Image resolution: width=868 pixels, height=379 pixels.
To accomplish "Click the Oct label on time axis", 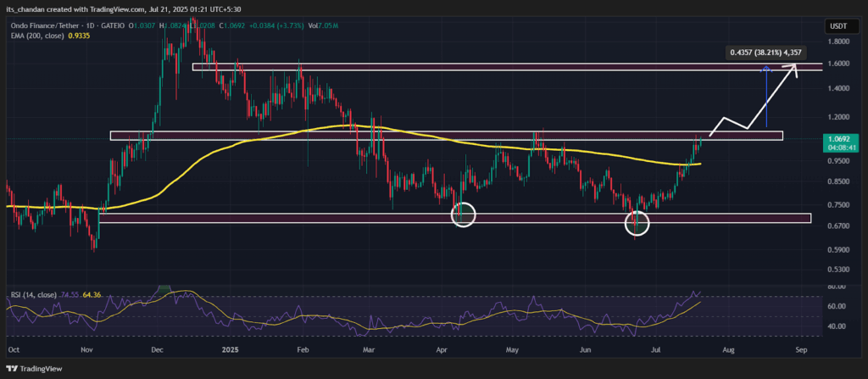I will [14, 350].
